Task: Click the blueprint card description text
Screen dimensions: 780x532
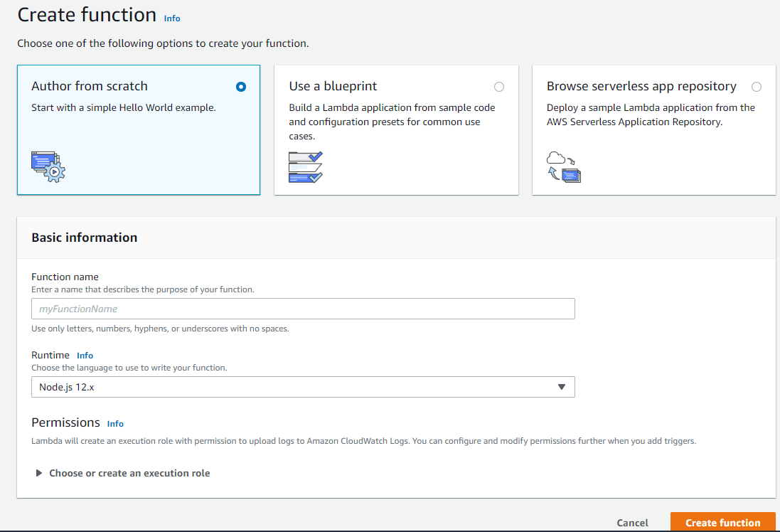Action: (x=392, y=122)
